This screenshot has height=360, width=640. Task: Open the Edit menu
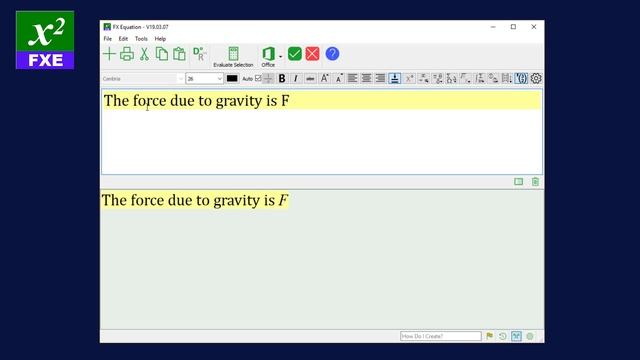tap(123, 39)
